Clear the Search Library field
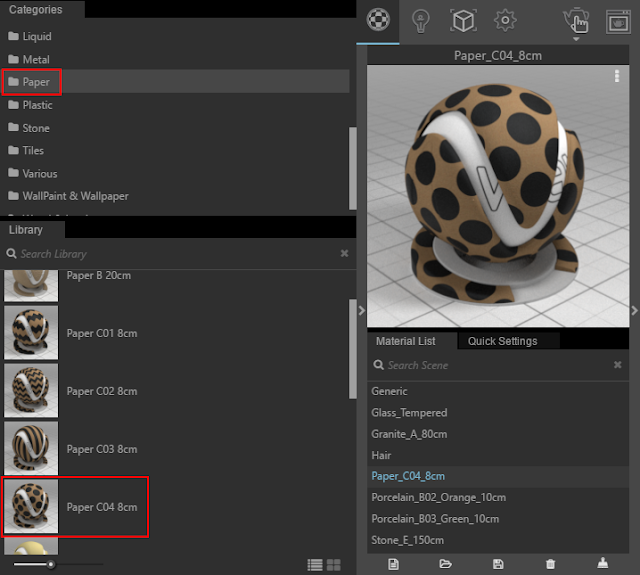 pyautogui.click(x=344, y=253)
